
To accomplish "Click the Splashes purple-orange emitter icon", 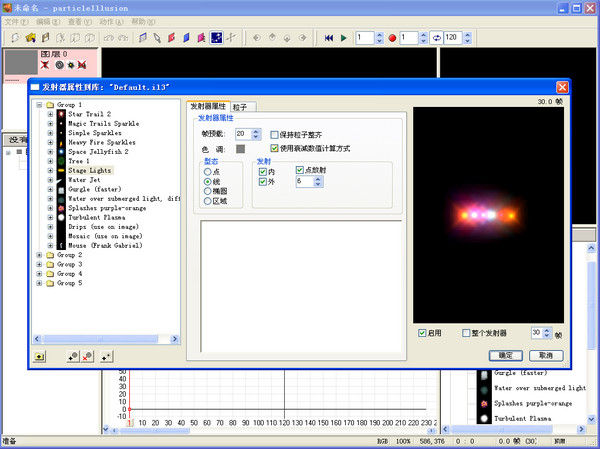I will (x=61, y=207).
